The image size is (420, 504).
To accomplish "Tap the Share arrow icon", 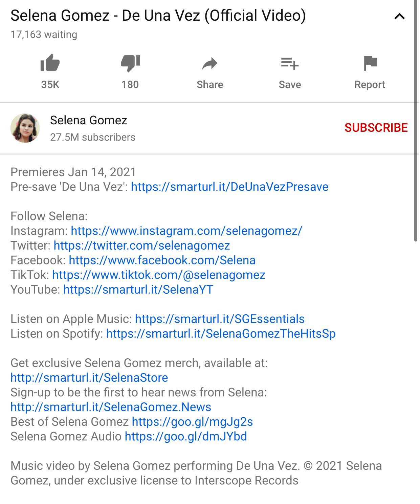I will point(210,63).
